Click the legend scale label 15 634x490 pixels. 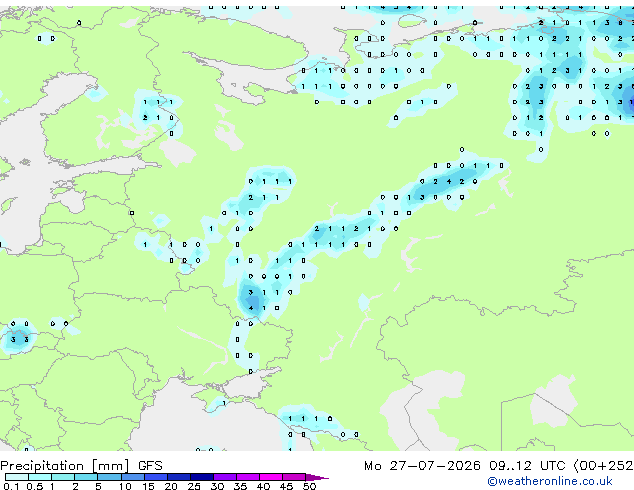148,486
